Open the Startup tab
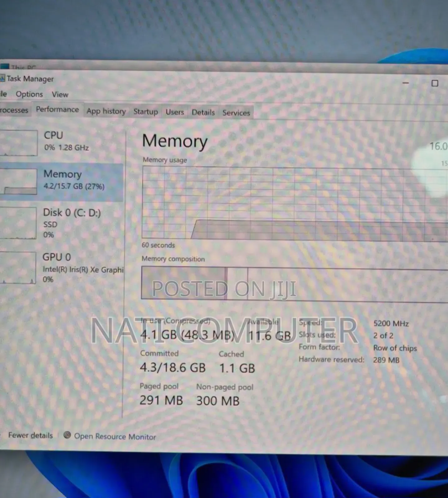This screenshot has width=448, height=498. coord(146,111)
